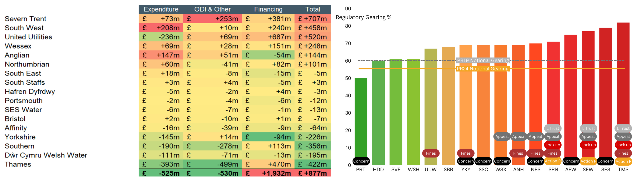Click Thames' -499m ODI cell
Viewport: 644px width, 179px height.
212,164
